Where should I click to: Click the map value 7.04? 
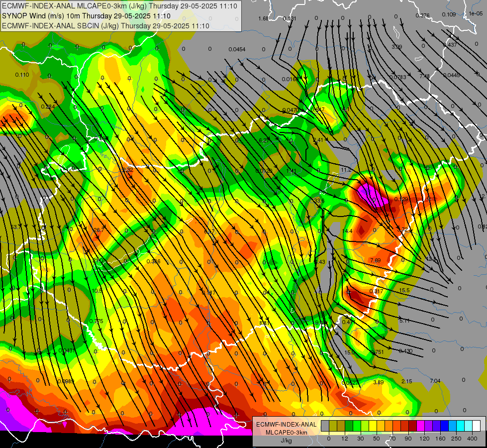[435, 380]
